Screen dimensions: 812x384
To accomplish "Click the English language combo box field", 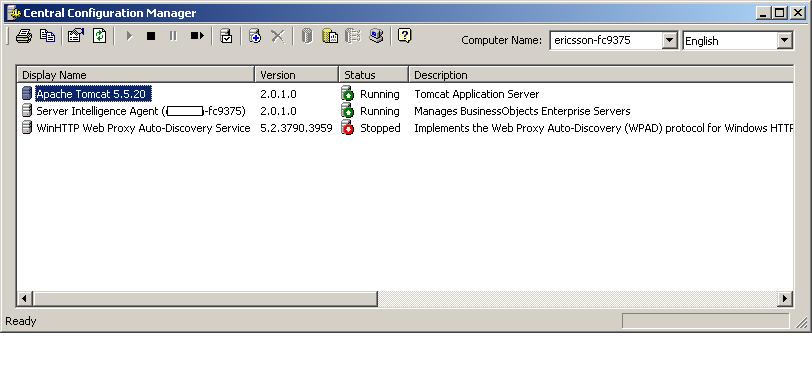I will [731, 40].
